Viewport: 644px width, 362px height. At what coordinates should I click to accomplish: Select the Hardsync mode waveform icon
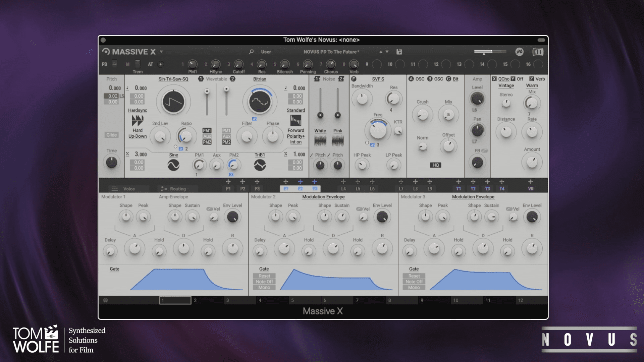[138, 120]
